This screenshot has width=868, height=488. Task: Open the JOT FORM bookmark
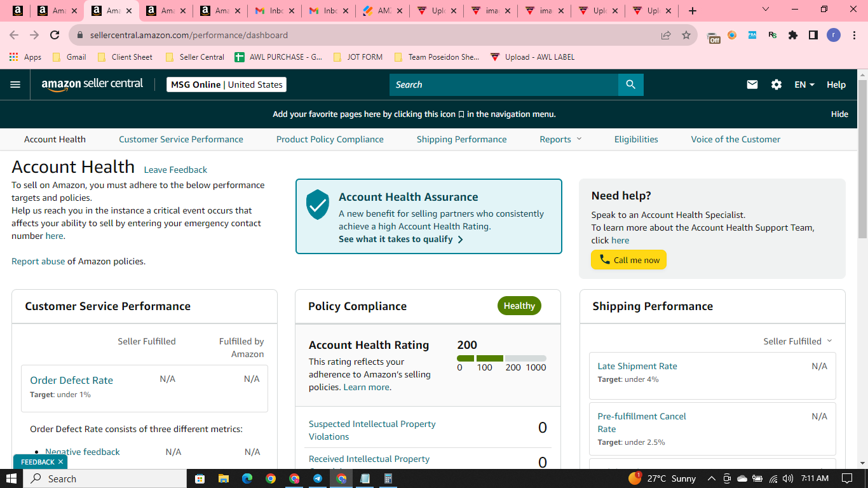point(358,57)
